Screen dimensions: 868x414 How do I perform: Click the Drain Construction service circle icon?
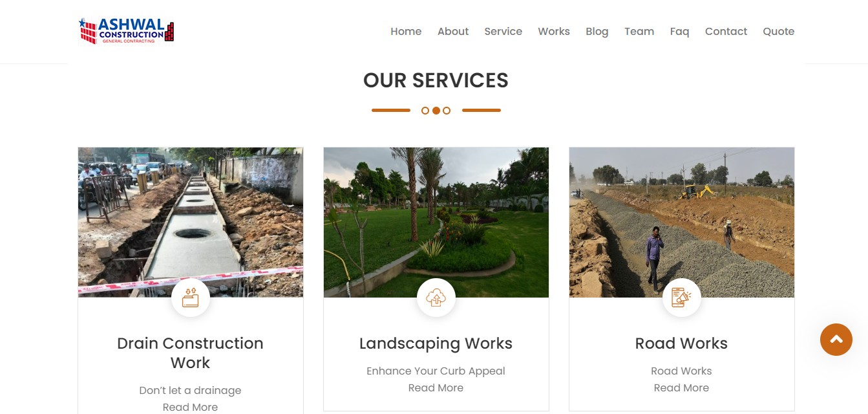pyautogui.click(x=191, y=298)
